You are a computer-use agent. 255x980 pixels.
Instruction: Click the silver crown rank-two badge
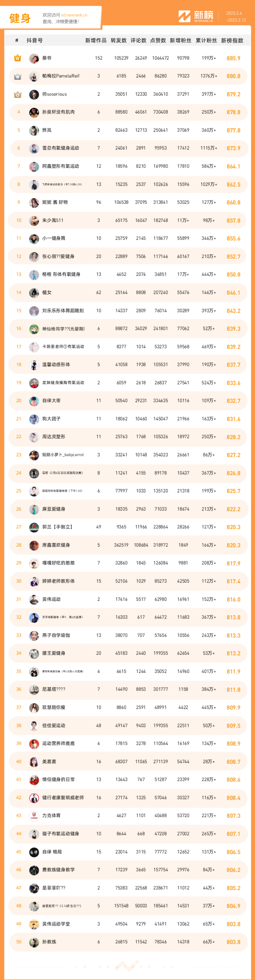17,76
